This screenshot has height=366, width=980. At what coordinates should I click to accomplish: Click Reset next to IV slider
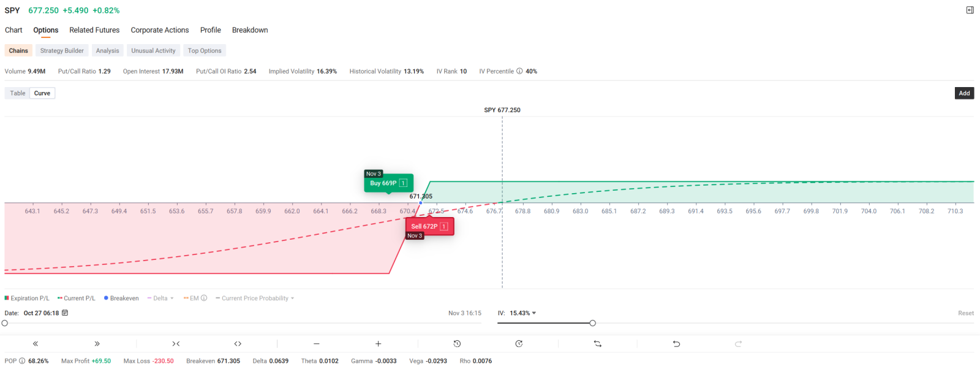966,313
